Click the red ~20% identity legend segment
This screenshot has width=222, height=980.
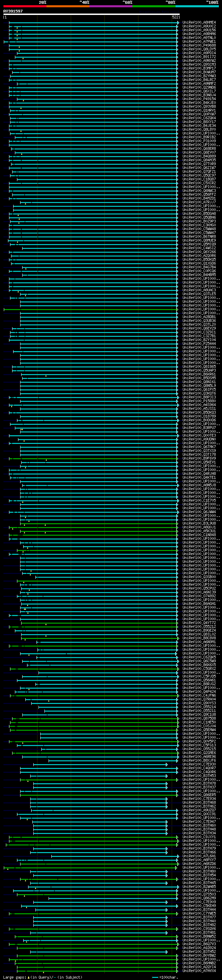click(x=25, y=6)
